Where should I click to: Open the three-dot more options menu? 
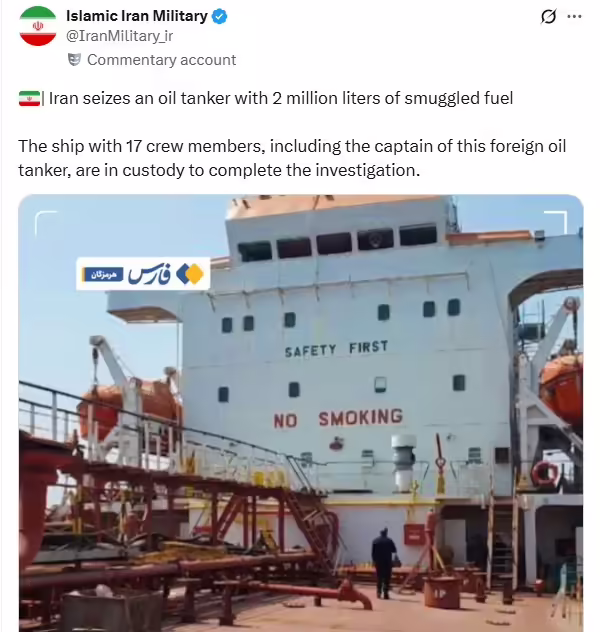point(574,17)
